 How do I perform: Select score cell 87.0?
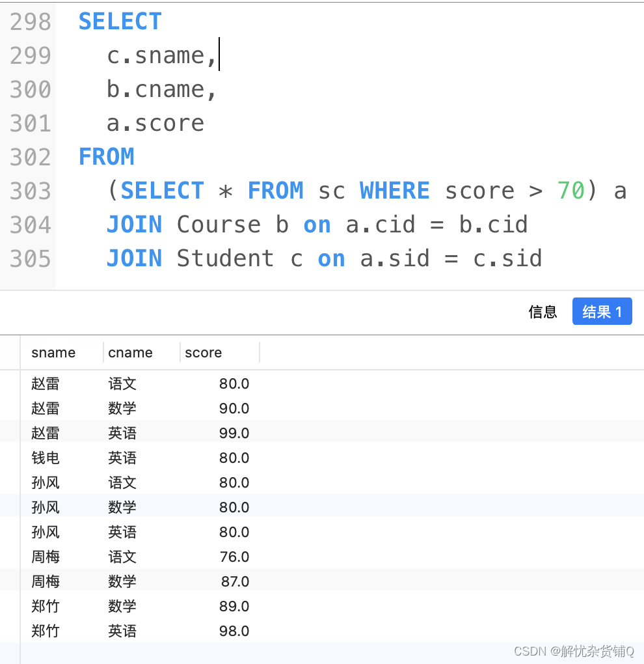tap(235, 581)
